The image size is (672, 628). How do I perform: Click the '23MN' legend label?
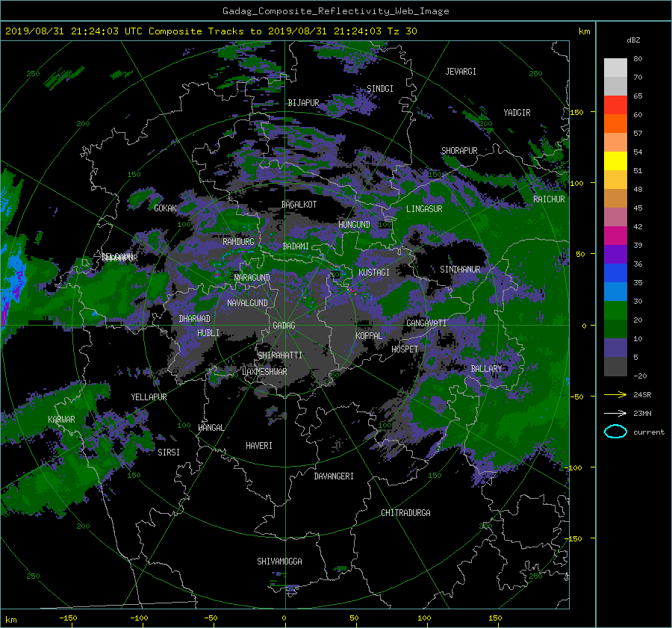pyautogui.click(x=642, y=413)
